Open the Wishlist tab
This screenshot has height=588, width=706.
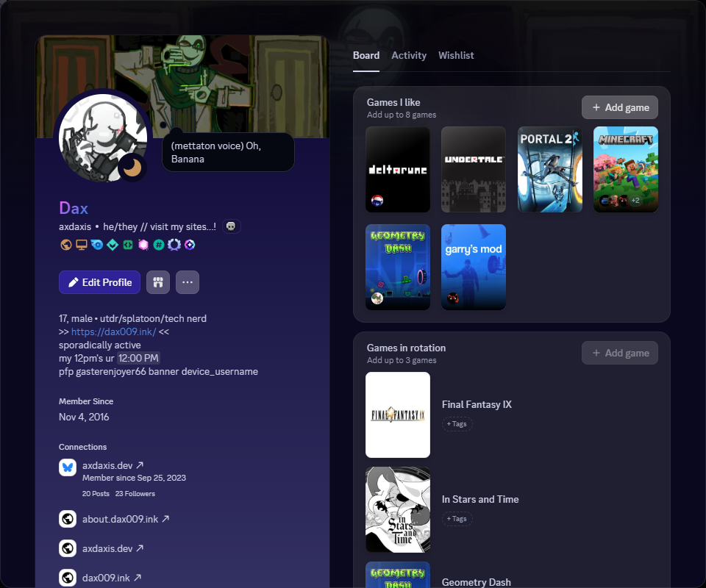click(456, 56)
